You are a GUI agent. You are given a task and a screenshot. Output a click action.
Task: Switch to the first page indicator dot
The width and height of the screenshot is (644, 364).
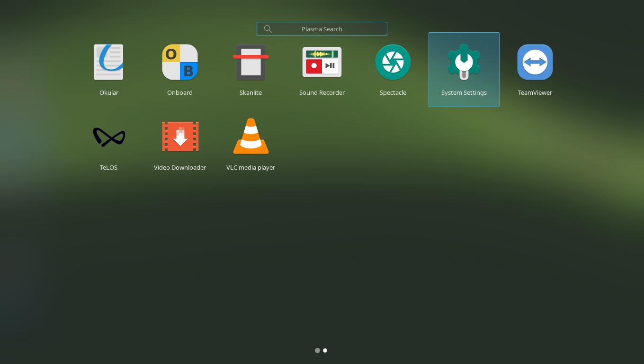317,351
